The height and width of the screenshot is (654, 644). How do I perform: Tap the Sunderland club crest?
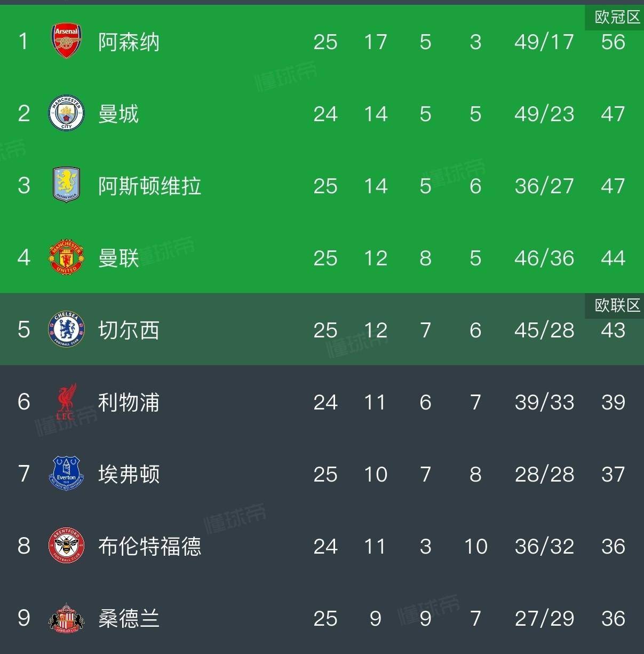pyautogui.click(x=66, y=618)
